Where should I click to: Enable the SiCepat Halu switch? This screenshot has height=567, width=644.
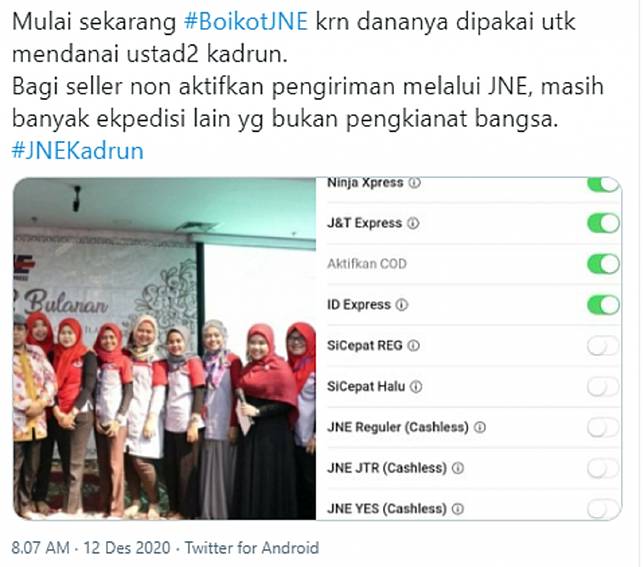[603, 387]
